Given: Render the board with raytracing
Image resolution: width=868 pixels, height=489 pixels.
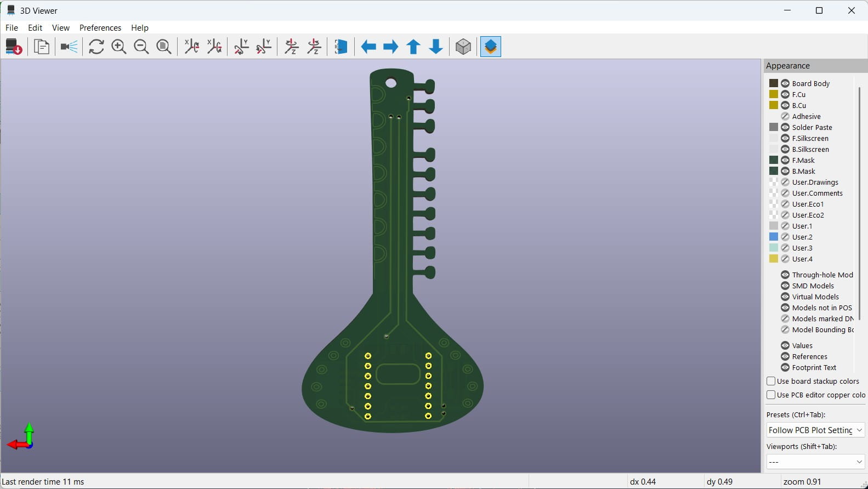Looking at the screenshot, I should coord(69,47).
